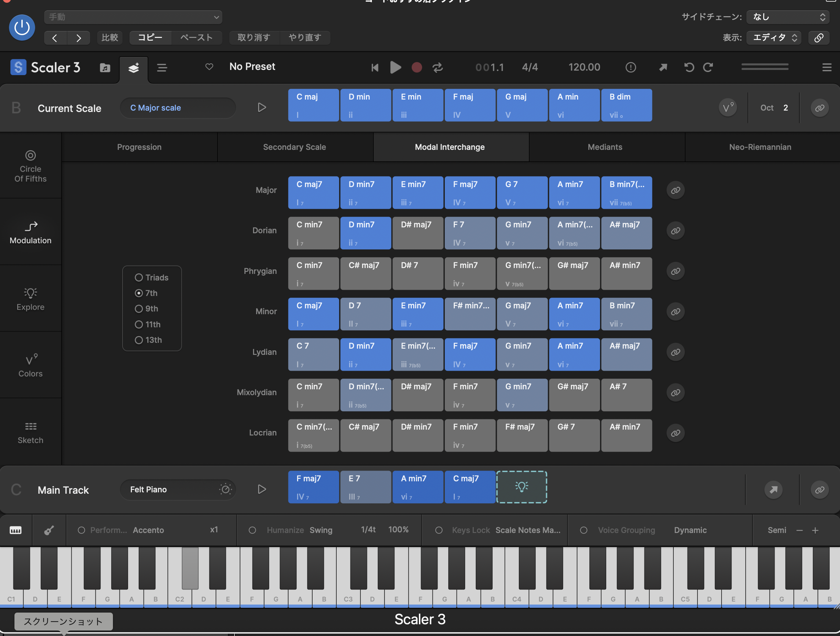Toggle the loop cycle icon
The width and height of the screenshot is (840, 636).
point(438,68)
